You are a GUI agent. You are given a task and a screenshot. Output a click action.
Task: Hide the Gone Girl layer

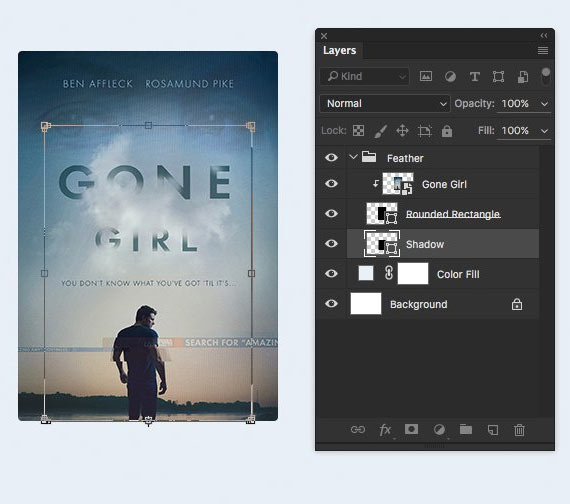coord(331,184)
